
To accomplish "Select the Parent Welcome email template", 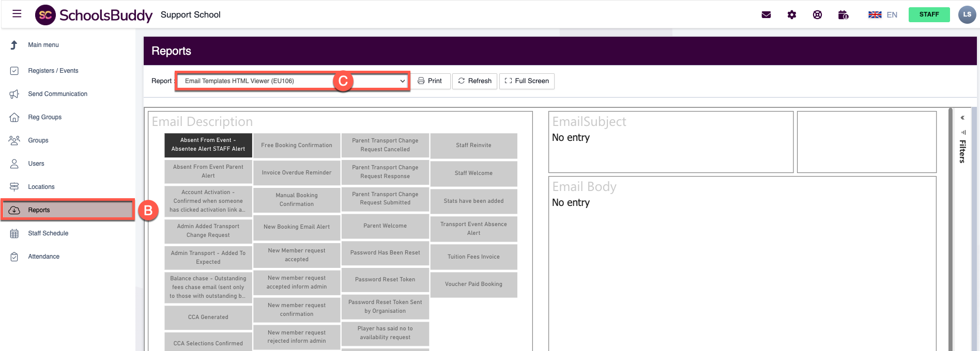I will (385, 226).
